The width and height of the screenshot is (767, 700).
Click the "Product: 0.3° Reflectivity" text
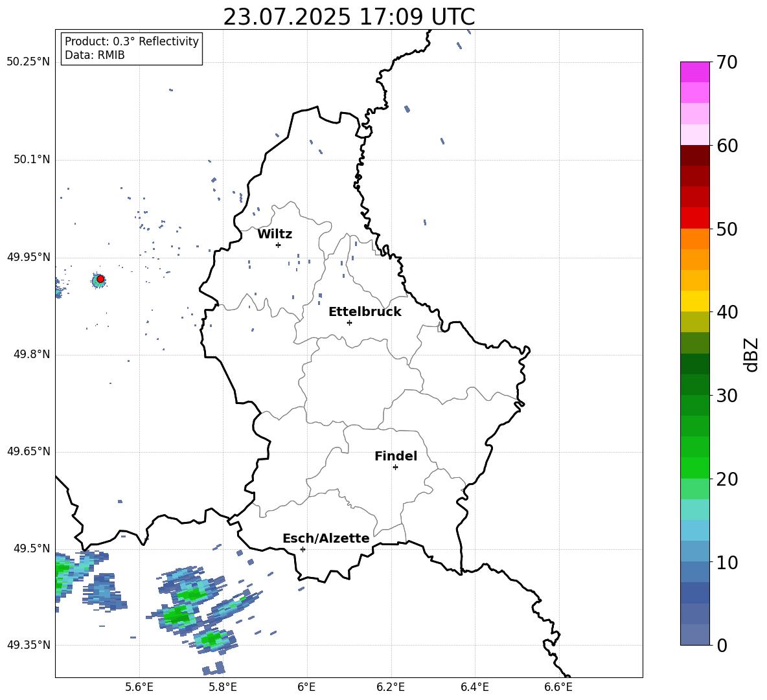click(x=132, y=41)
